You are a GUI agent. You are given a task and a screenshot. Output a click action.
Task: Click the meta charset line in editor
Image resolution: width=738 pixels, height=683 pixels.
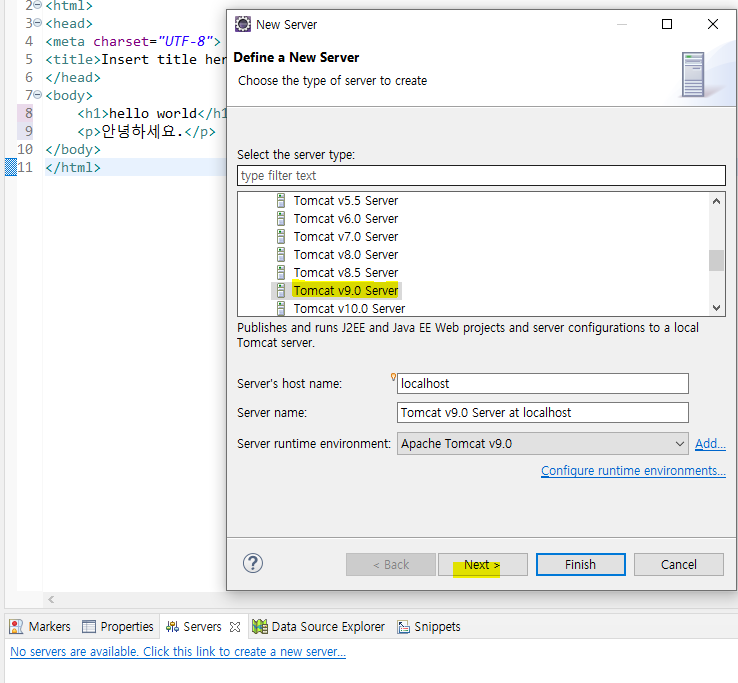click(133, 41)
